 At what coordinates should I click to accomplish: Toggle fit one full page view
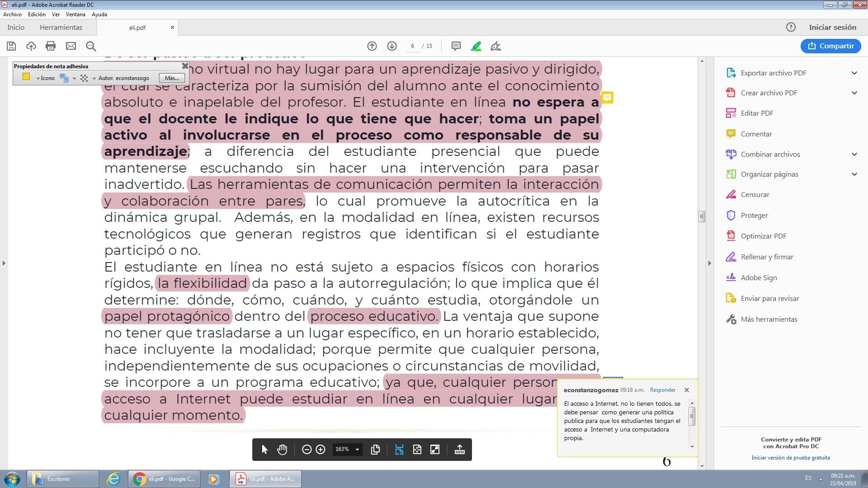pyautogui.click(x=417, y=450)
